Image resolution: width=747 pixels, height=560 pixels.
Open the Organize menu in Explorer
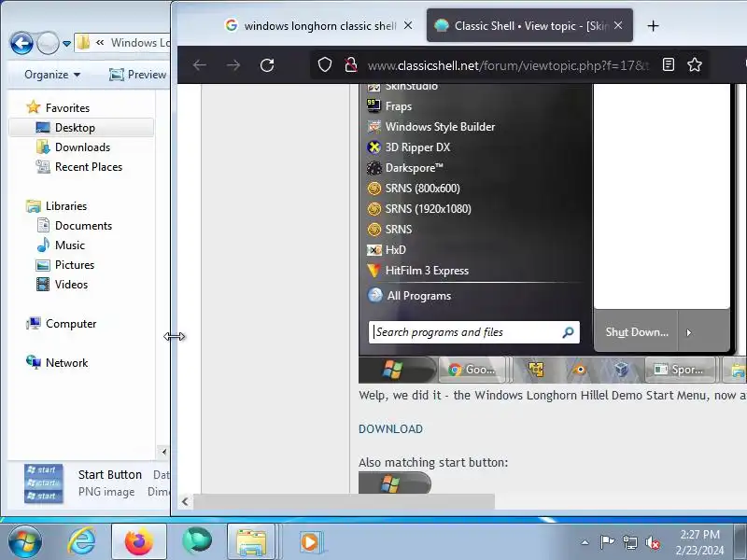coord(52,75)
